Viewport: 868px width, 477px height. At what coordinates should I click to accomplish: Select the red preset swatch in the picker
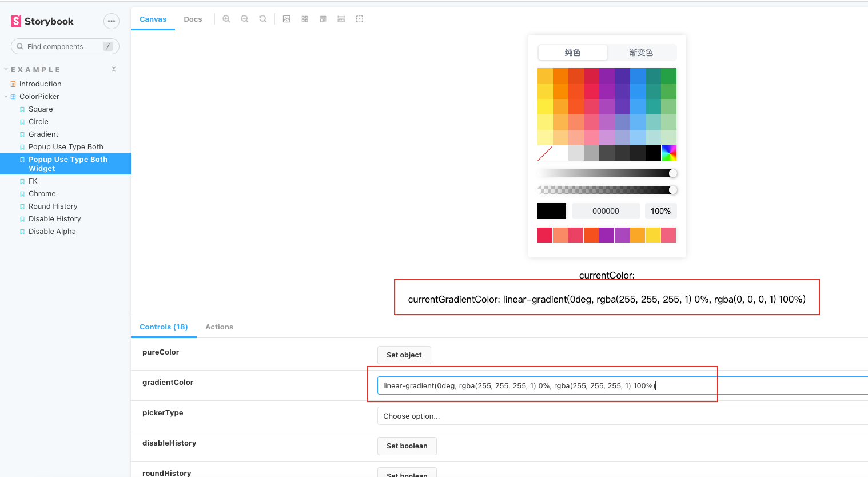544,234
